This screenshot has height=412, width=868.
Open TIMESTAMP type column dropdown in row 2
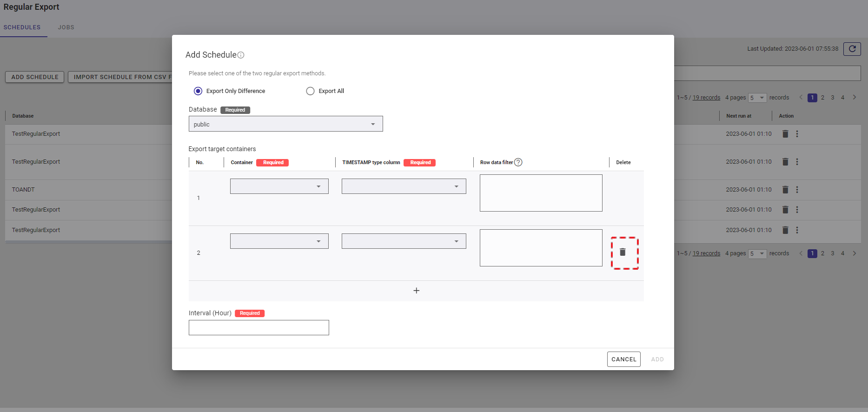404,241
